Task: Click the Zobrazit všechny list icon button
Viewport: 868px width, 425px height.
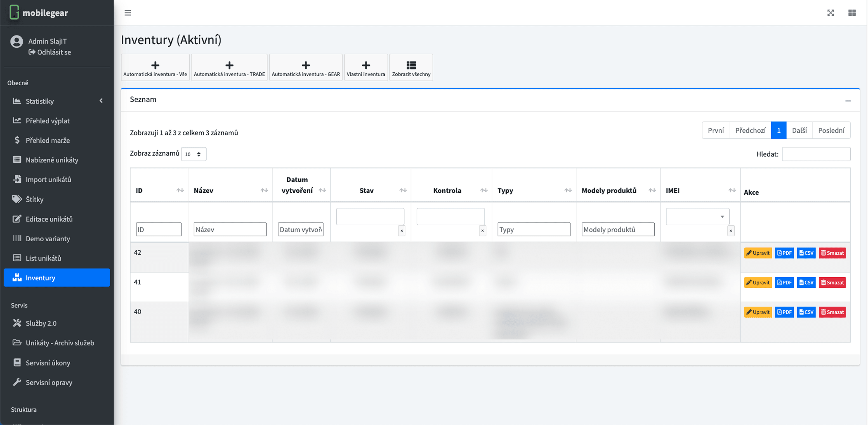Action: [x=411, y=67]
